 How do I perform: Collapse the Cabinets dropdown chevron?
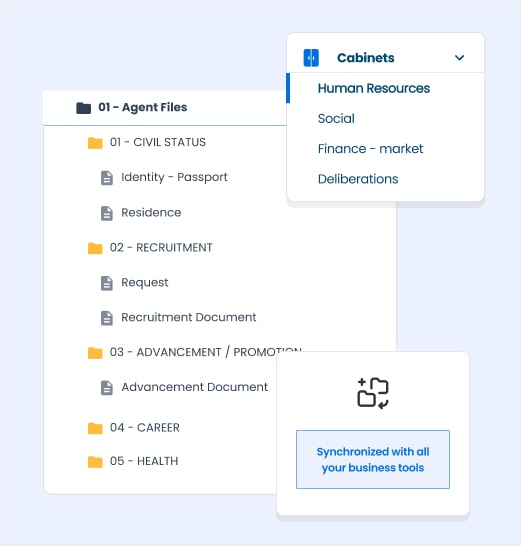(459, 57)
